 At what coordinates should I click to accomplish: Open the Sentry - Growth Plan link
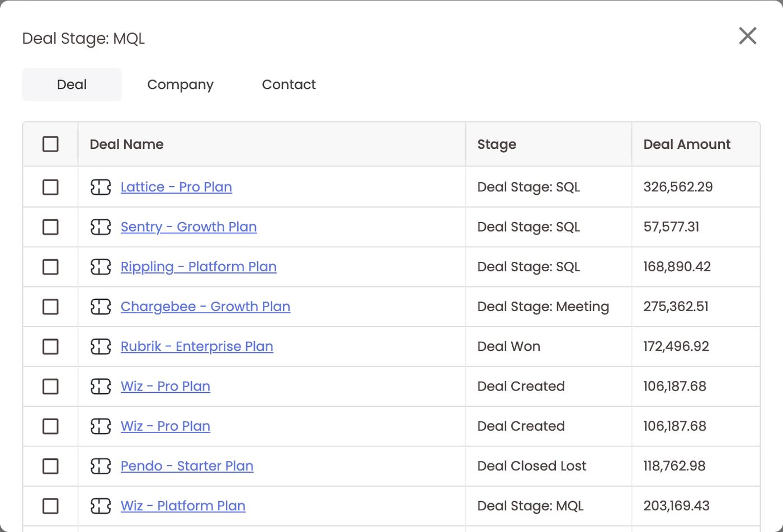coord(188,227)
